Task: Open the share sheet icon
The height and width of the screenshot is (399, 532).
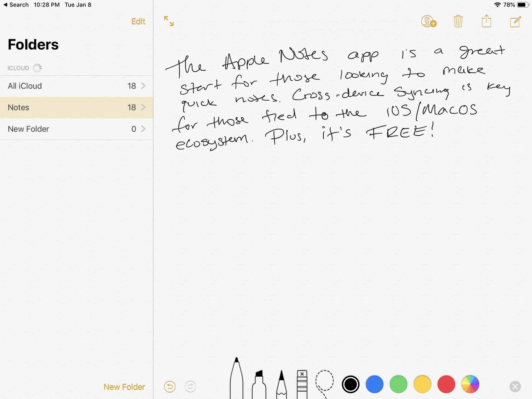Action: 486,21
